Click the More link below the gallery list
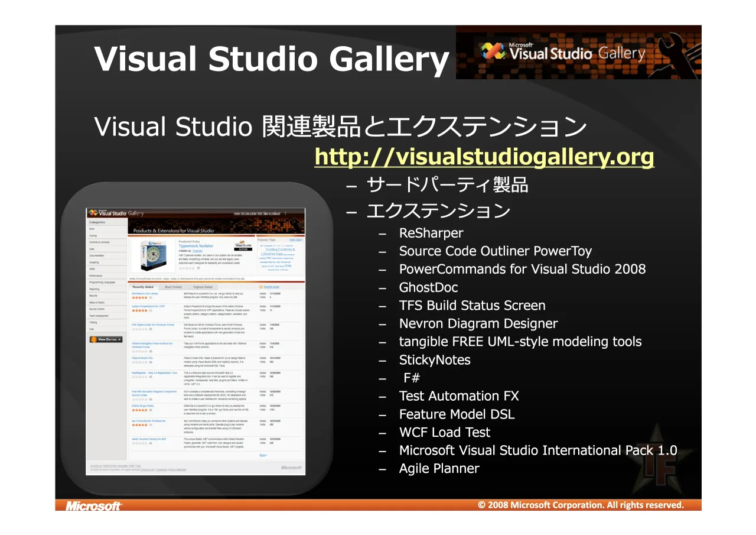 (x=263, y=455)
